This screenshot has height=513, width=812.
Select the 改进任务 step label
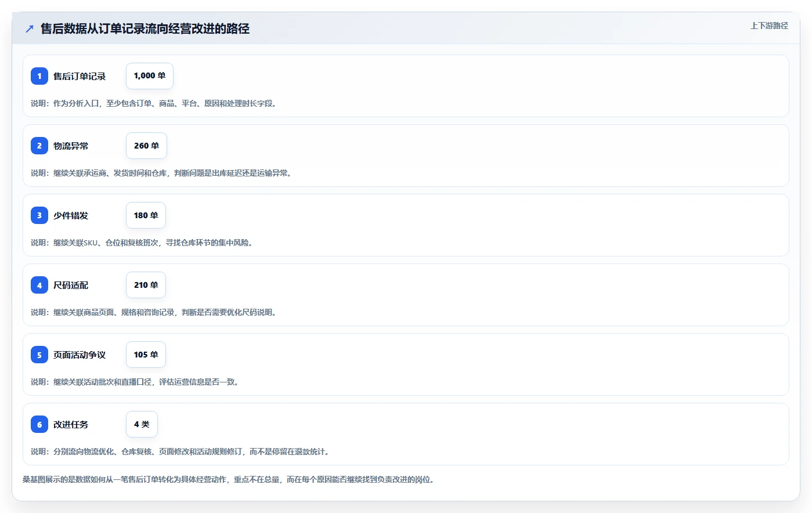(71, 424)
